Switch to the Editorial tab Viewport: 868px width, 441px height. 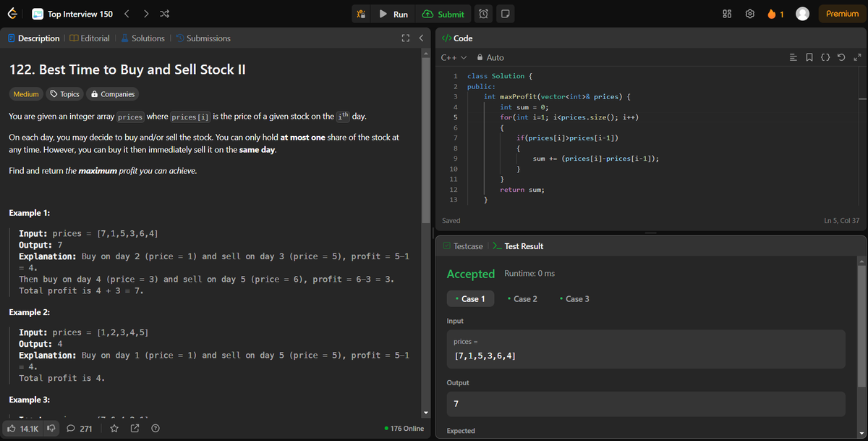pos(90,38)
